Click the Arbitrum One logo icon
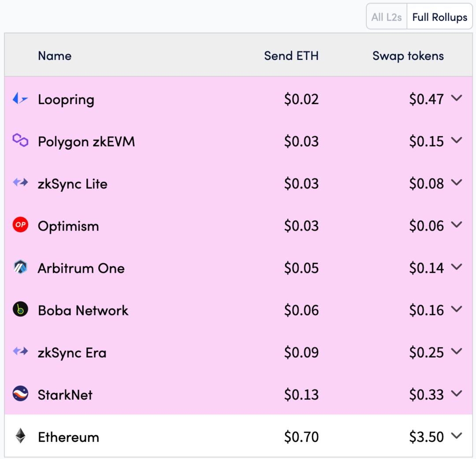The height and width of the screenshot is (459, 476). (20, 267)
